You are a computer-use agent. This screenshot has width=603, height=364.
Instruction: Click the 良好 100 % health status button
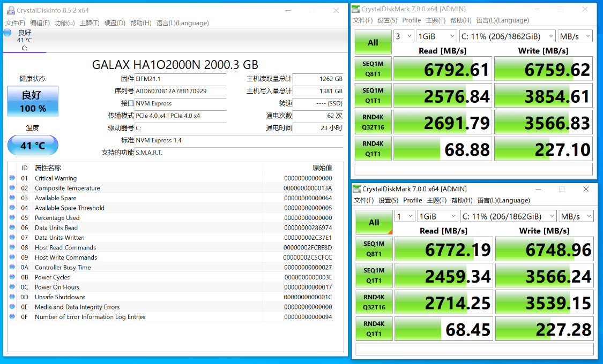[33, 101]
